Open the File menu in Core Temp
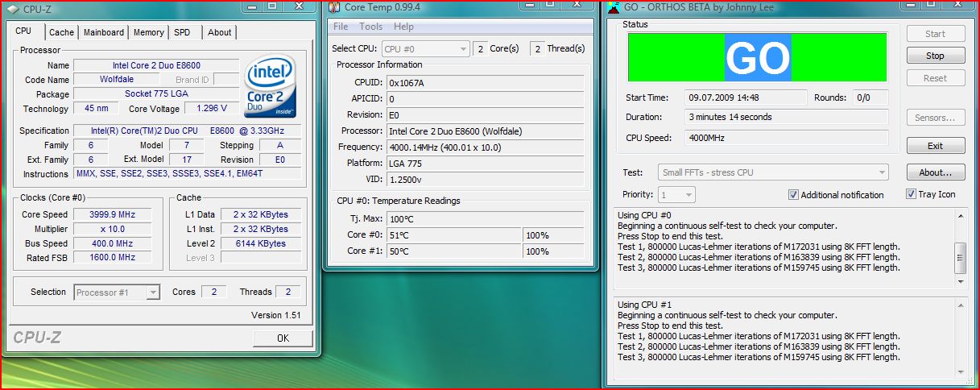Image resolution: width=980 pixels, height=390 pixels. coord(341,27)
